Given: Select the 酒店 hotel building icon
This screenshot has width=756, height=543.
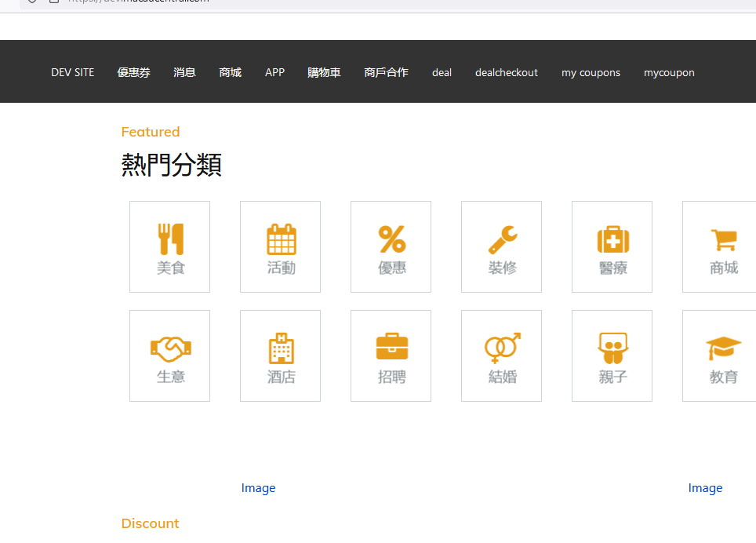Looking at the screenshot, I should (x=281, y=348).
